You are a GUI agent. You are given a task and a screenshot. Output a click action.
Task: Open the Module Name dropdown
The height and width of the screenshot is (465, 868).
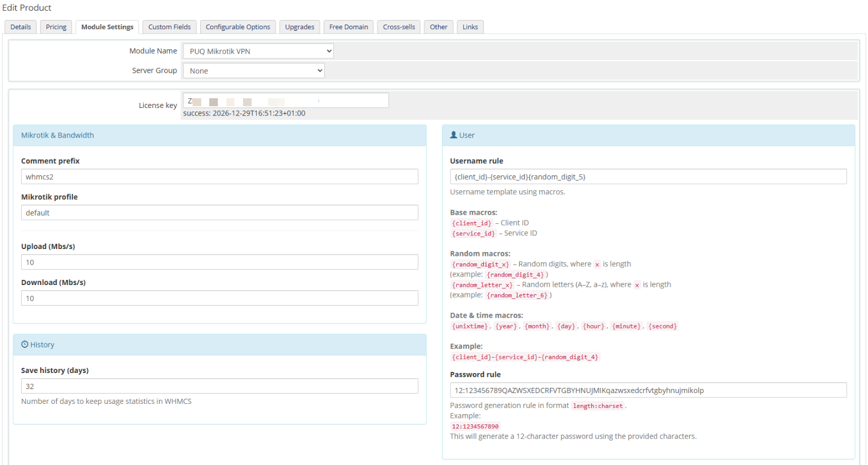(257, 50)
